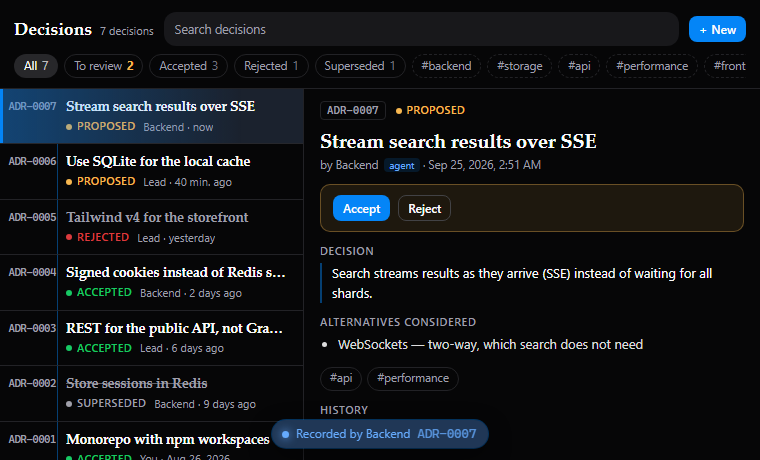Reject the Stream search results proposal

[x=424, y=208]
